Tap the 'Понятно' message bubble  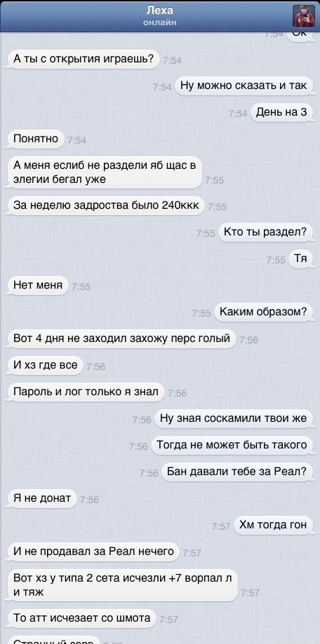[x=36, y=139]
